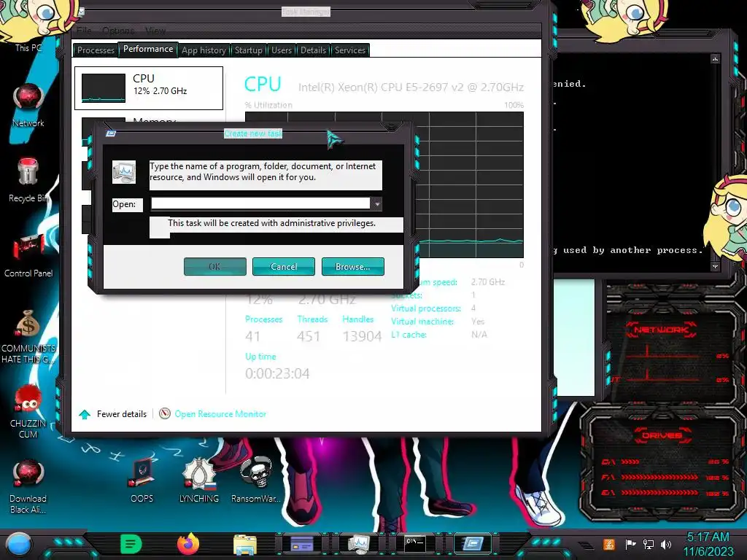747x560 pixels.
Task: Click the Handles value 13904
Action: click(362, 336)
